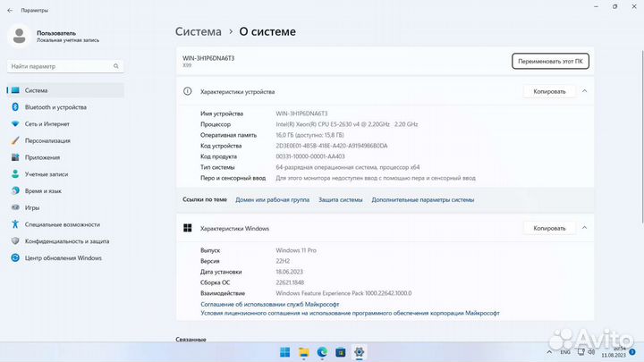Viewport: 644px width, 362px height.
Task: Open Microsoft Store from the taskbar
Action: click(341, 352)
